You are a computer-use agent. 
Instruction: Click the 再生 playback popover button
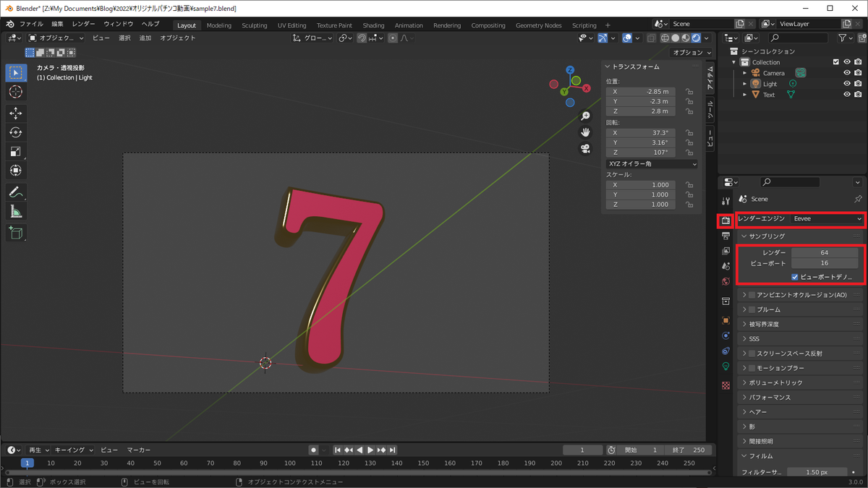40,450
